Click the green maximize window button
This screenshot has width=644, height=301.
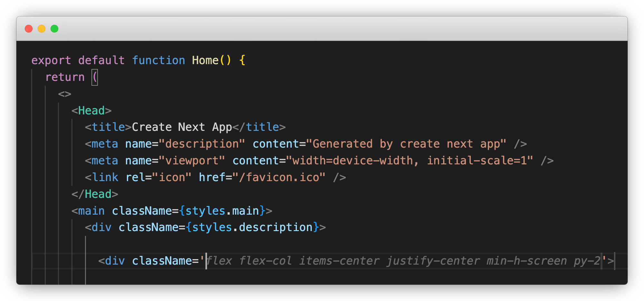click(x=54, y=29)
